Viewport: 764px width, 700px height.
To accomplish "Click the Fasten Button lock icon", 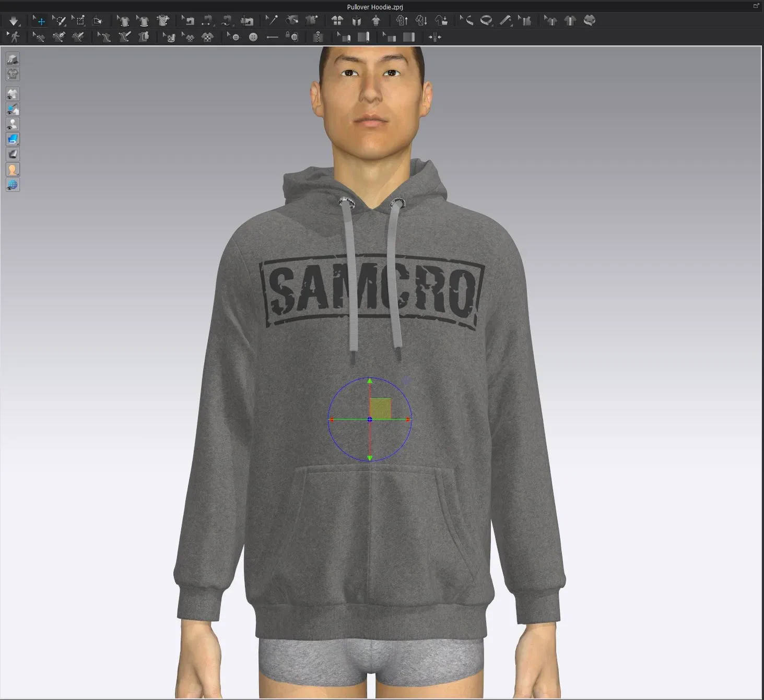I will click(x=292, y=37).
